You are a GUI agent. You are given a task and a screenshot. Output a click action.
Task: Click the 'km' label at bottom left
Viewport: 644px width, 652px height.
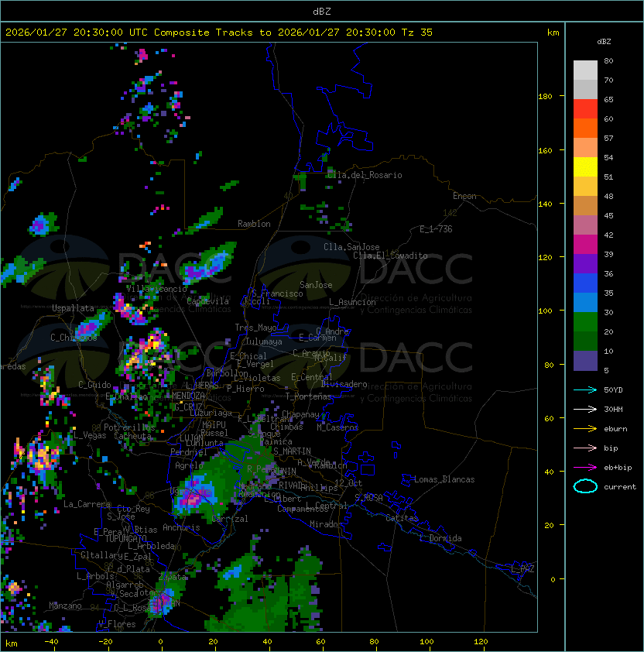12,643
